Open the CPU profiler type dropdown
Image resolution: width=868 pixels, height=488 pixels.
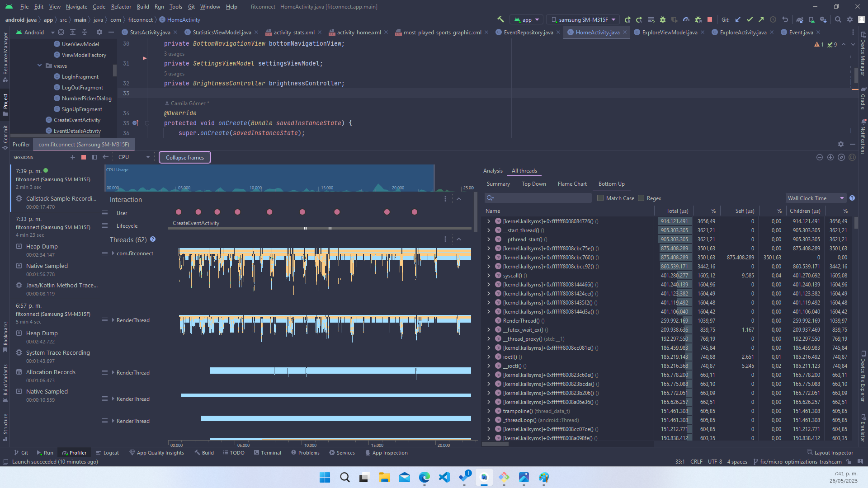coord(134,157)
